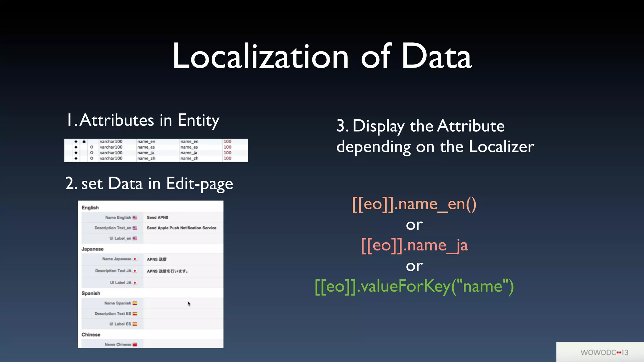Click the diamond icon in the name_zh row

pyautogui.click(x=76, y=158)
